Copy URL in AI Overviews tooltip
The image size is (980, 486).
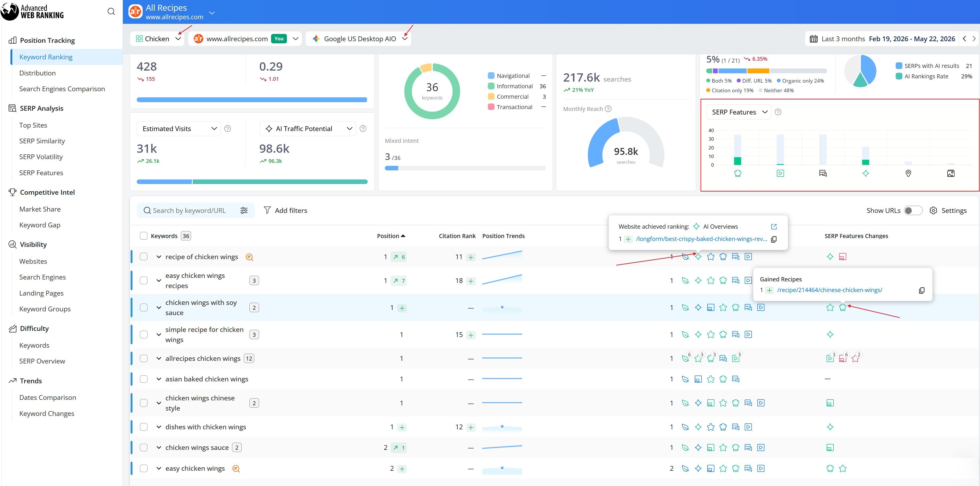click(x=774, y=239)
